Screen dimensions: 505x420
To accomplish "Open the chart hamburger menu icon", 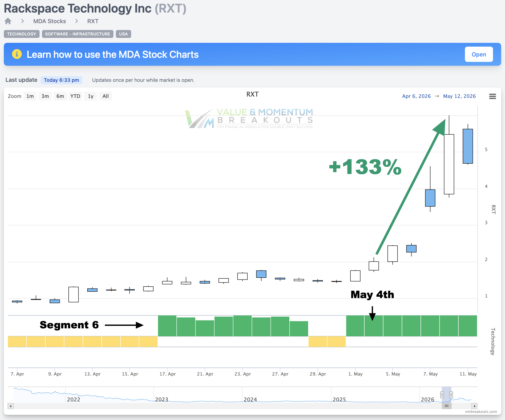I will coord(492,96).
